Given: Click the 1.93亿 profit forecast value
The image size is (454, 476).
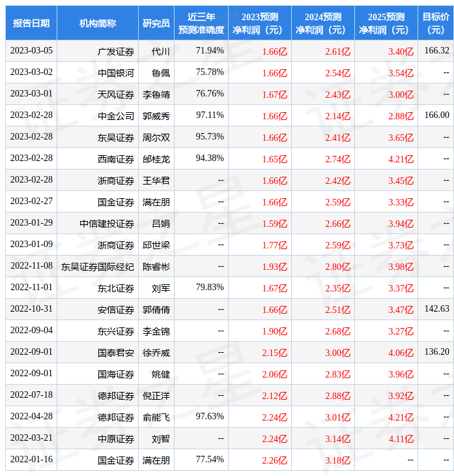Looking at the screenshot, I should 274,267.
